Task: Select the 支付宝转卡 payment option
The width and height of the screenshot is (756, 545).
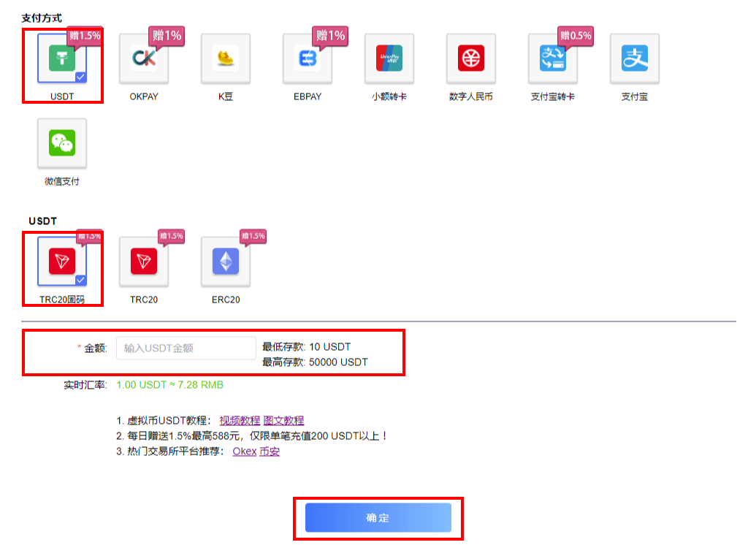Action: (553, 58)
